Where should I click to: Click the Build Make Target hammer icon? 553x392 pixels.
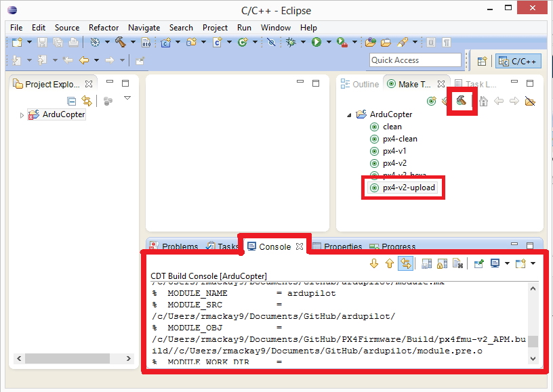(461, 101)
